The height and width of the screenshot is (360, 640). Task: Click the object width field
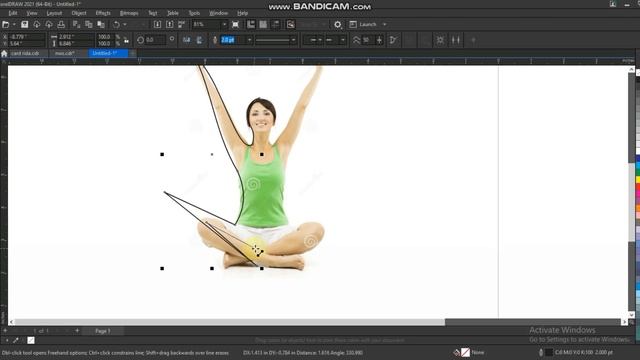point(76,37)
